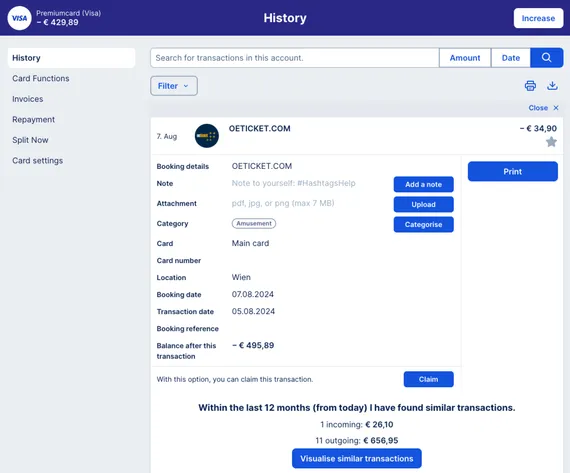Click the Wien location value
570x473 pixels.
(241, 277)
